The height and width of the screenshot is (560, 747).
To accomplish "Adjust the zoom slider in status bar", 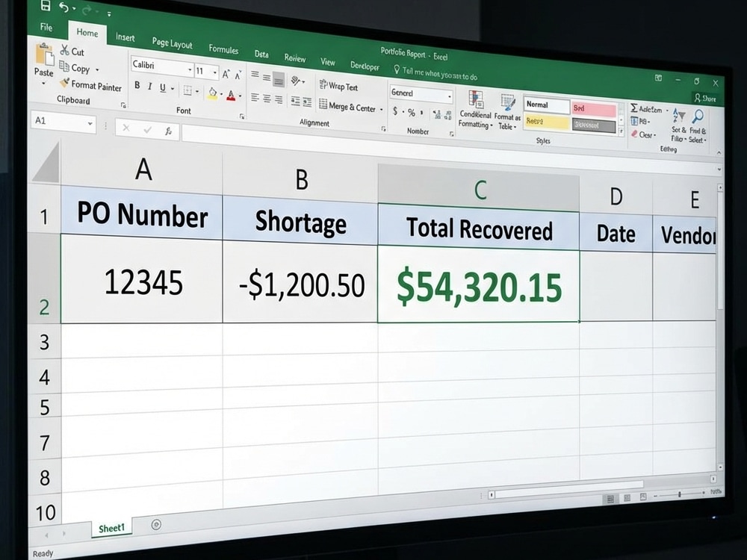I will pos(679,494).
